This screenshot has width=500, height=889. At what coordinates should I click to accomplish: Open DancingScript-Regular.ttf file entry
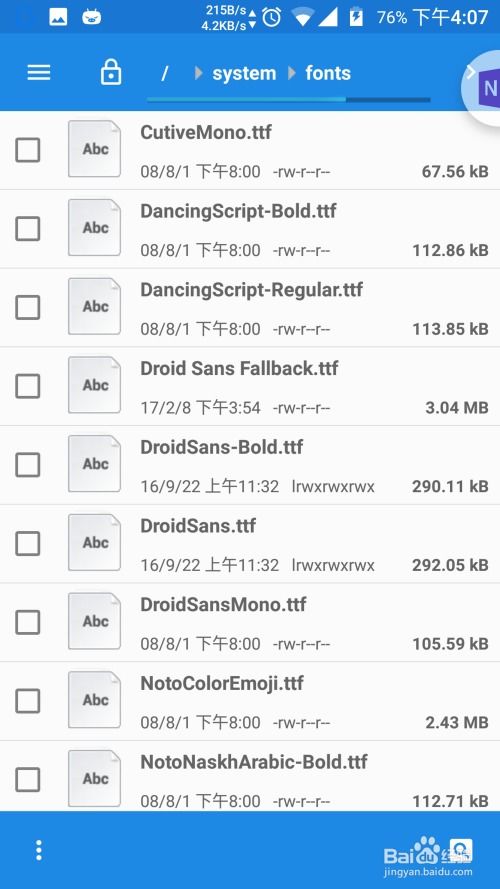coord(250,308)
